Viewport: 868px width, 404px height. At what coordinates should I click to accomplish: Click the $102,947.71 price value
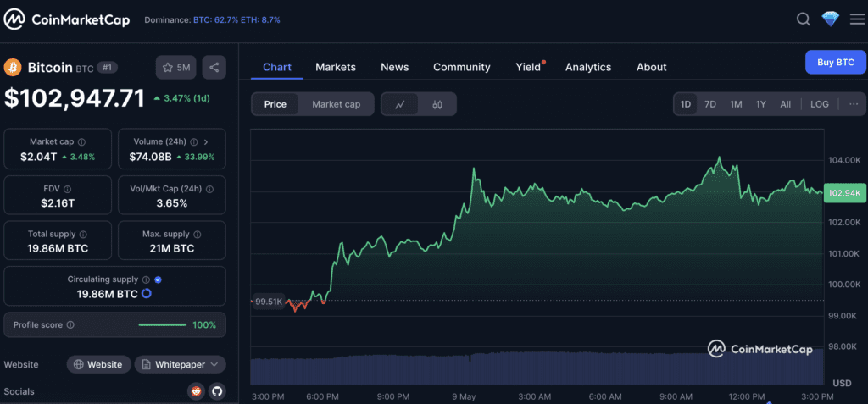click(75, 98)
